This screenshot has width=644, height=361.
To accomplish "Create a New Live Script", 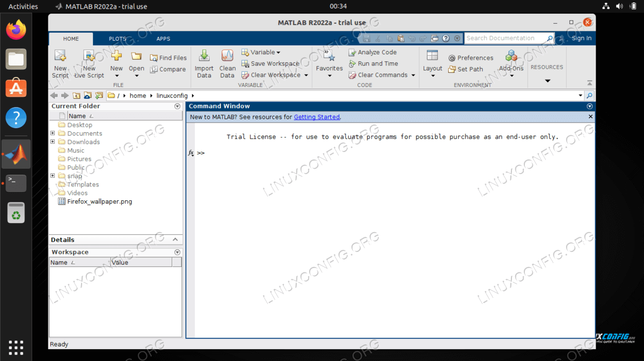I will (x=89, y=64).
